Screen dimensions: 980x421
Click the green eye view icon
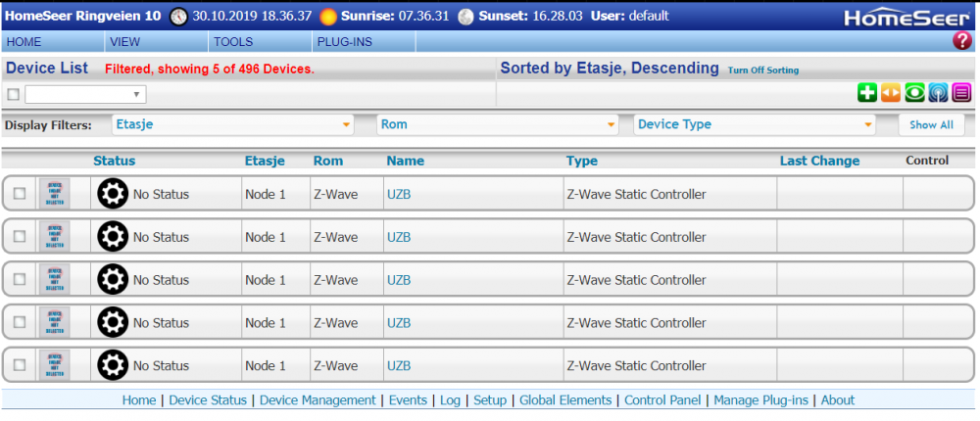click(x=914, y=93)
